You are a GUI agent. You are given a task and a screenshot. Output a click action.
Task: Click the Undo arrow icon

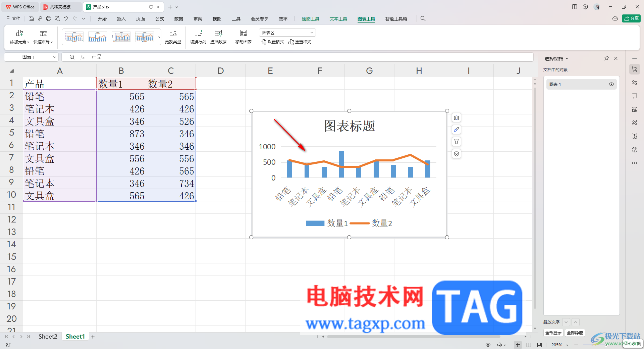(x=66, y=19)
